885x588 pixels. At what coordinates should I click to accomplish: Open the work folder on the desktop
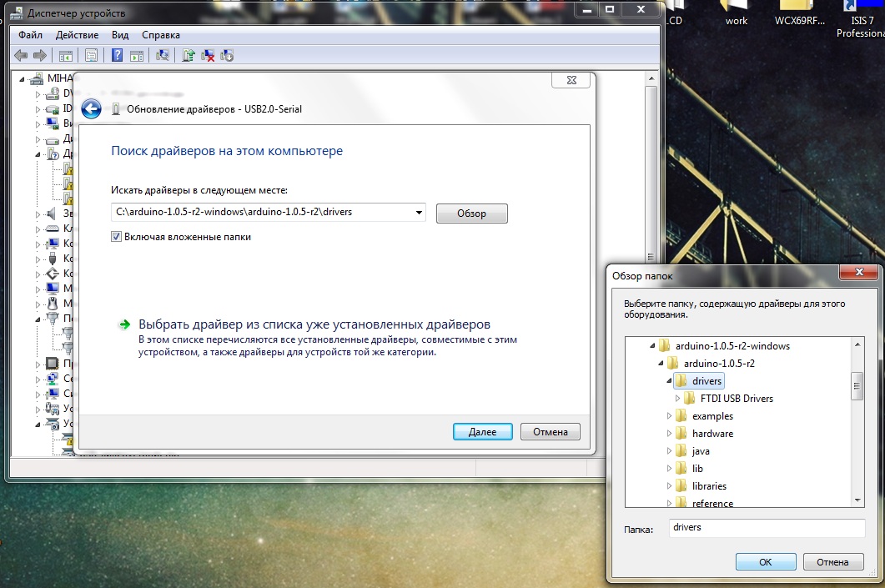(735, 13)
